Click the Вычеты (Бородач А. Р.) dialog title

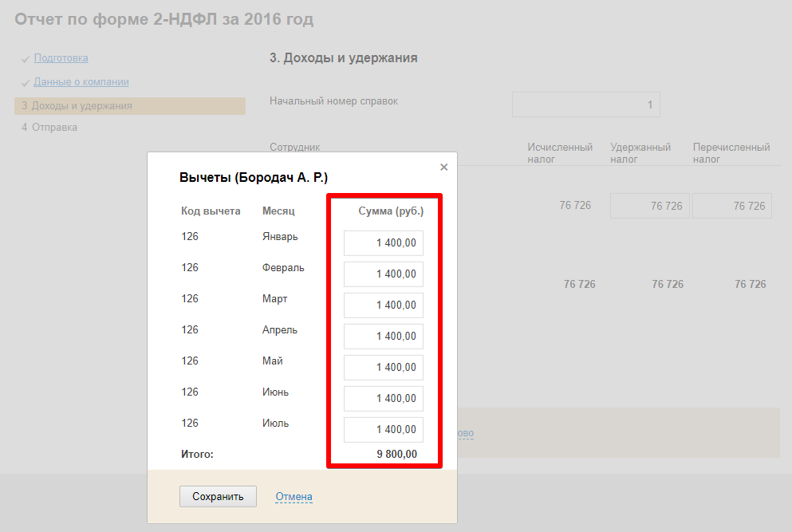coord(254,178)
